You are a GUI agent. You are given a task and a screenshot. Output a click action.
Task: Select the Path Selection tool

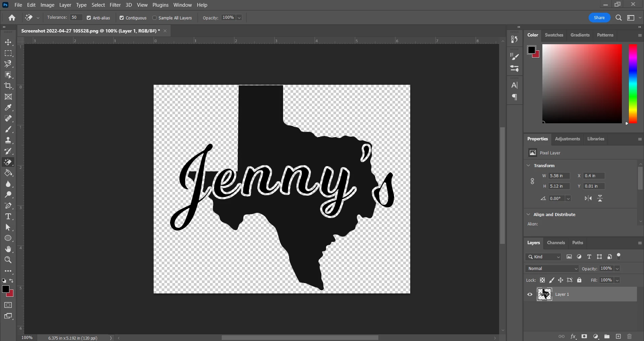click(8, 227)
